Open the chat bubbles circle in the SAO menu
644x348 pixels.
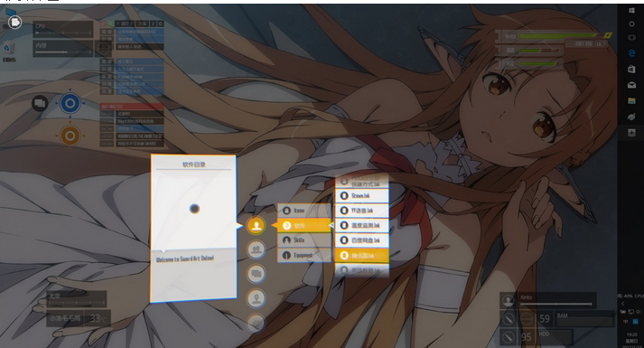click(256, 274)
